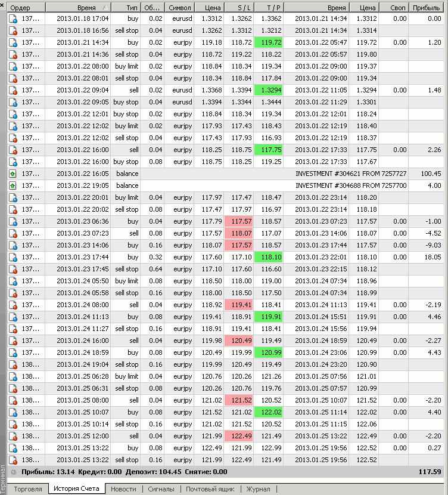Click the profit value 18.05
This screenshot has height=495, width=448.
pos(433,258)
